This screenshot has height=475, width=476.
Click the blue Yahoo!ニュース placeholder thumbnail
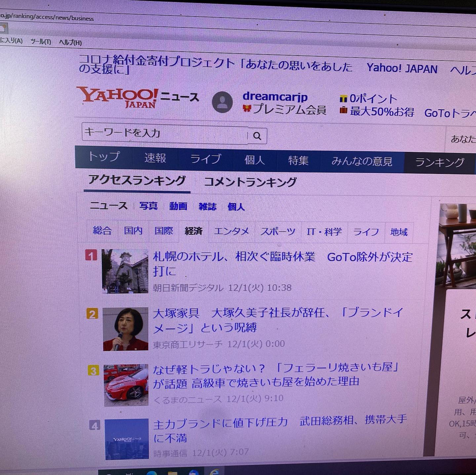coord(127,439)
